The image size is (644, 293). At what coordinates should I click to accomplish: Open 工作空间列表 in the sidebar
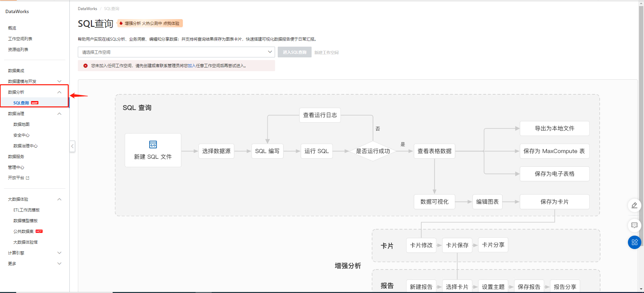pos(20,39)
